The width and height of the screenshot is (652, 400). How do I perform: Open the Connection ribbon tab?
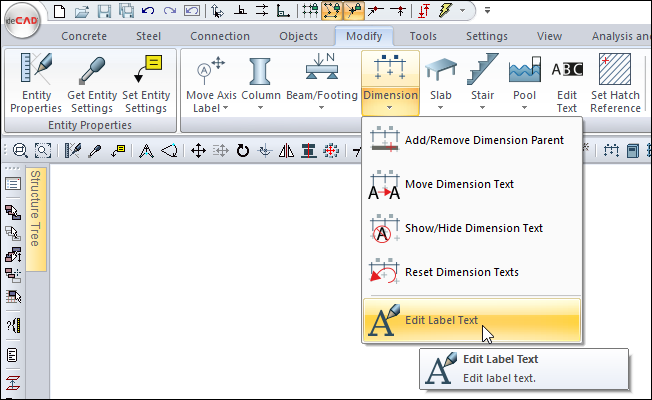coord(220,36)
